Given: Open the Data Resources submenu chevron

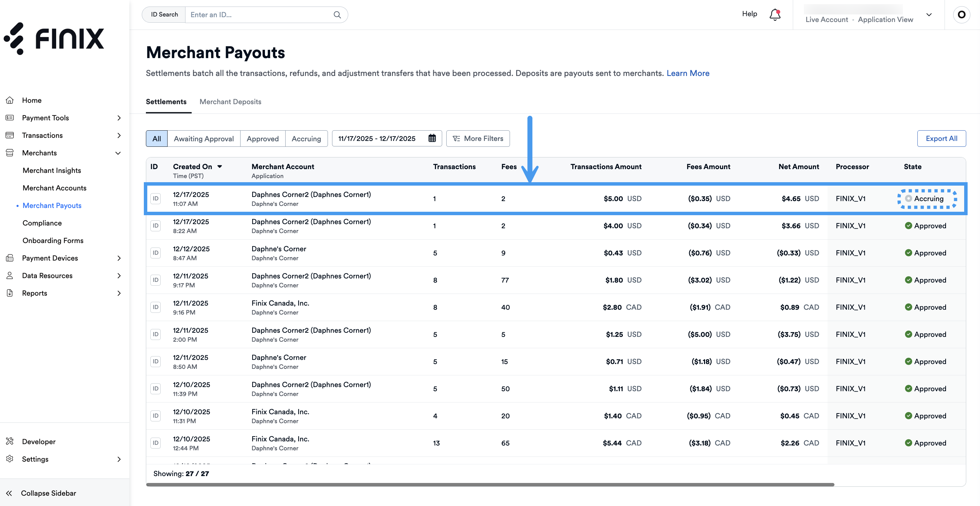Looking at the screenshot, I should 119,275.
